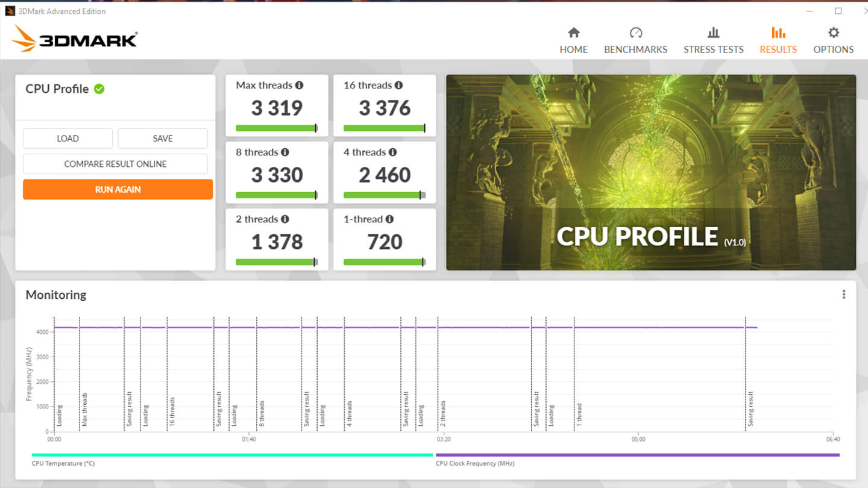Select the RESULTS tab
Screen dimensions: 868x488
point(778,40)
